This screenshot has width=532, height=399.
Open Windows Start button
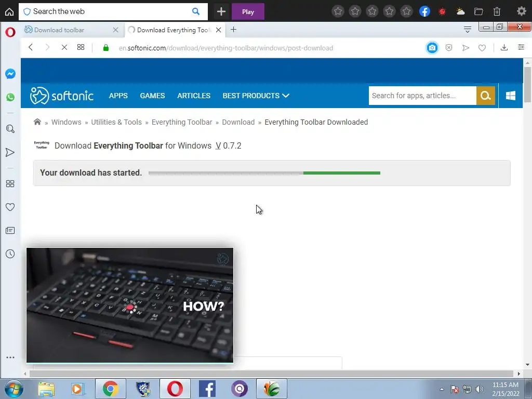14,389
